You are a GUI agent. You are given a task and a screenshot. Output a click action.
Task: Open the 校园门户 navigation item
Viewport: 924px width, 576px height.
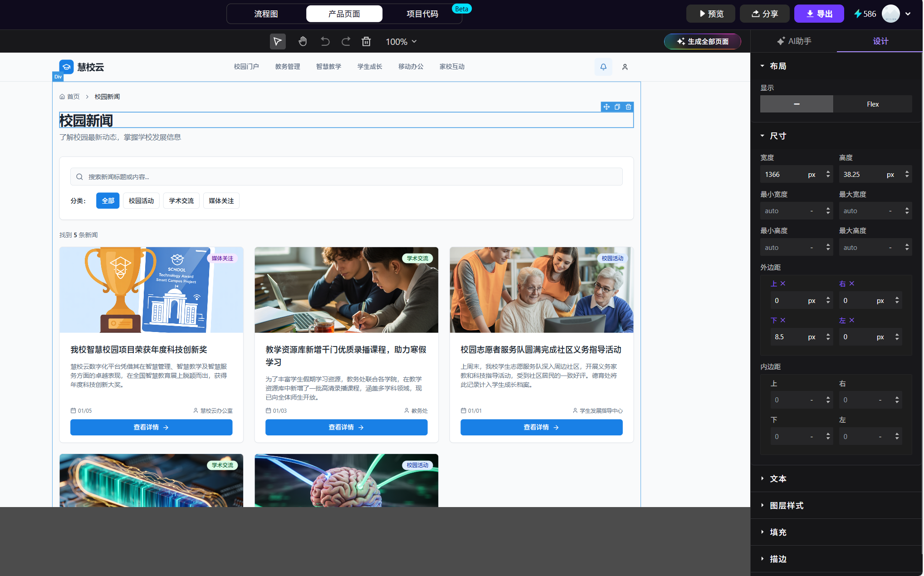click(x=246, y=67)
